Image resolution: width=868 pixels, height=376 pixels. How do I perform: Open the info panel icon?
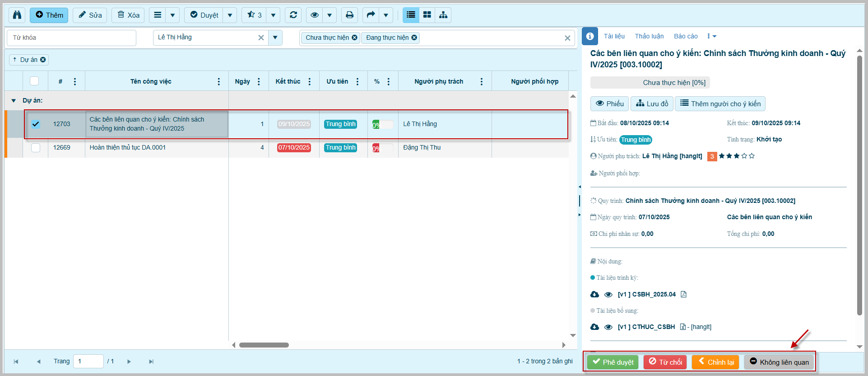coord(589,36)
